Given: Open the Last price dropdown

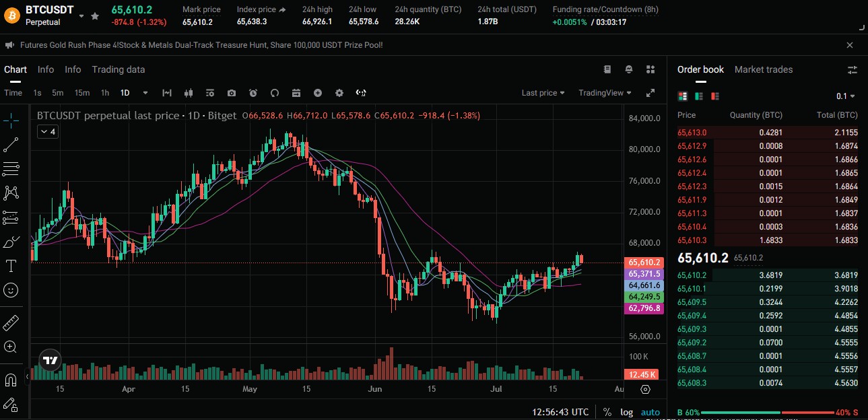Looking at the screenshot, I should 543,93.
